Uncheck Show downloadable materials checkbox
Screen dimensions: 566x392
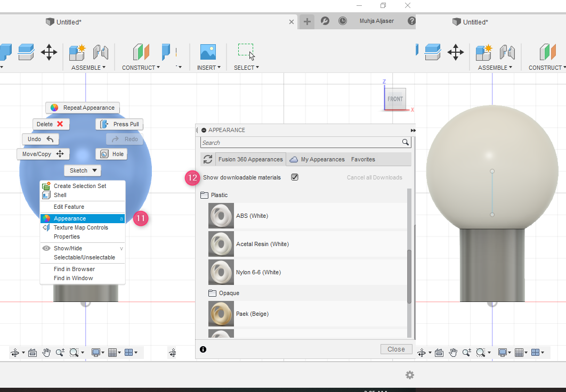tap(295, 177)
